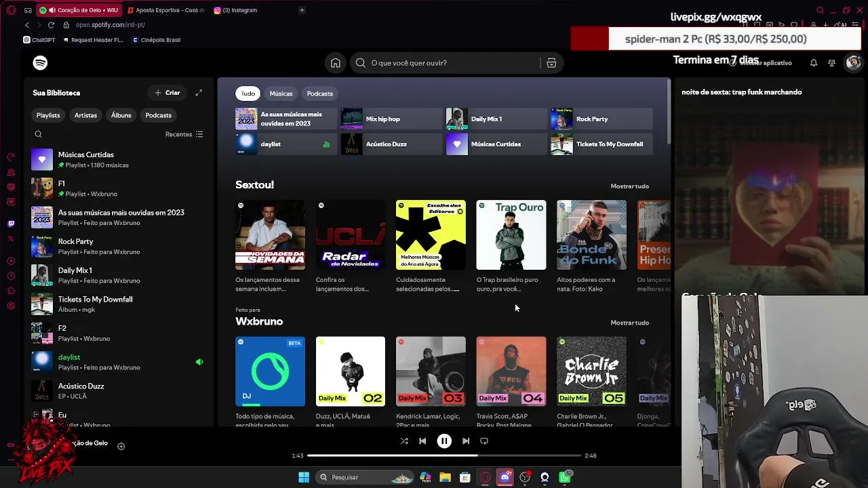Open the Bonde do Funk playlist card
This screenshot has width=868, height=488.
(x=591, y=247)
